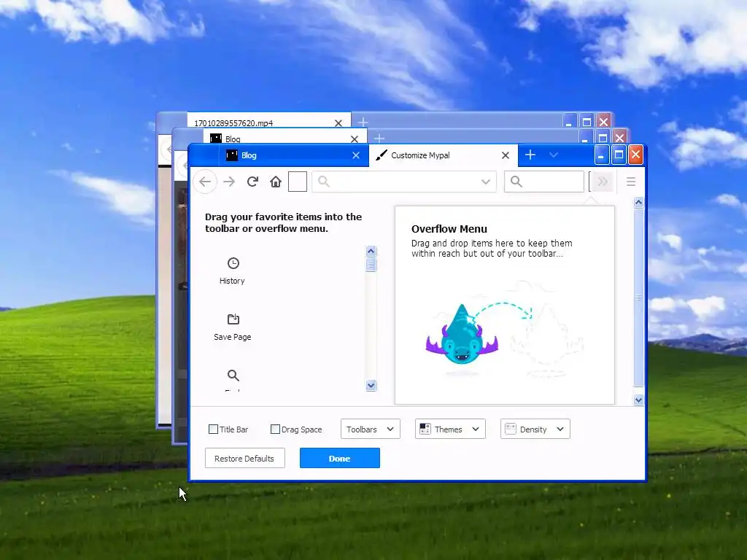
Task: Select the Customize Mypal tab
Action: (443, 155)
